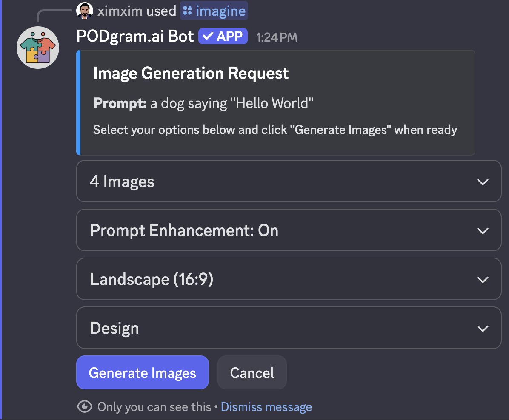Screen dimensions: 509x420
Task: Click ximxim's small profile avatar
Action: [x=85, y=11]
